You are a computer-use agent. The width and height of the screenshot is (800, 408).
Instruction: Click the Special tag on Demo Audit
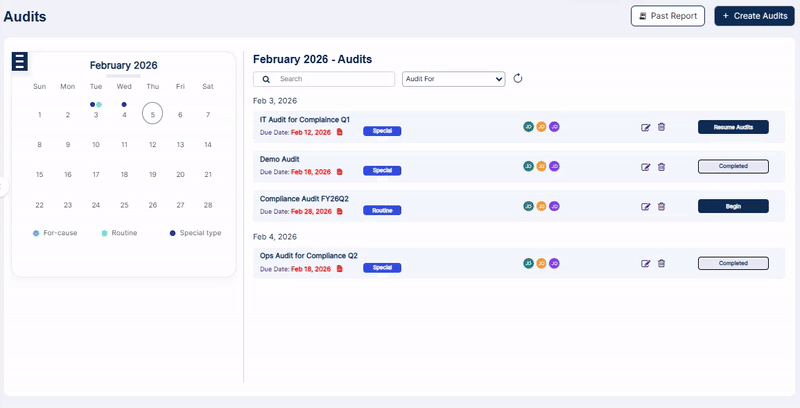382,171
